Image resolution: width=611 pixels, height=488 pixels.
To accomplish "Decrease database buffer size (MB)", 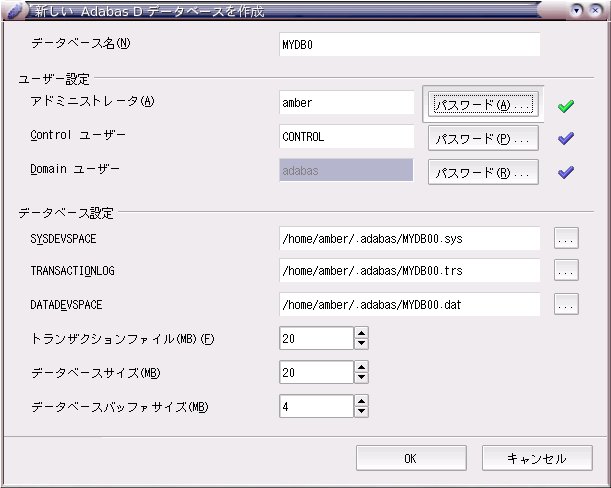I will [362, 412].
